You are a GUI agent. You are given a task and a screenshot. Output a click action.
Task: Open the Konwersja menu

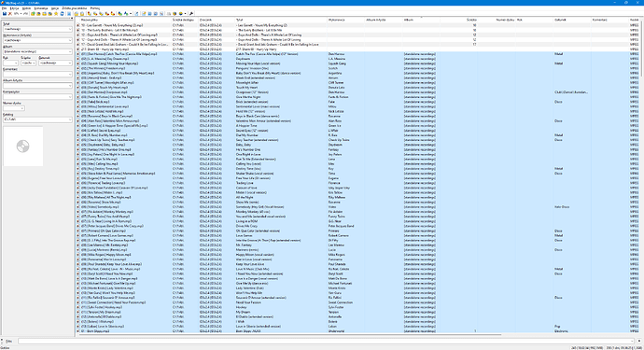tap(41, 8)
